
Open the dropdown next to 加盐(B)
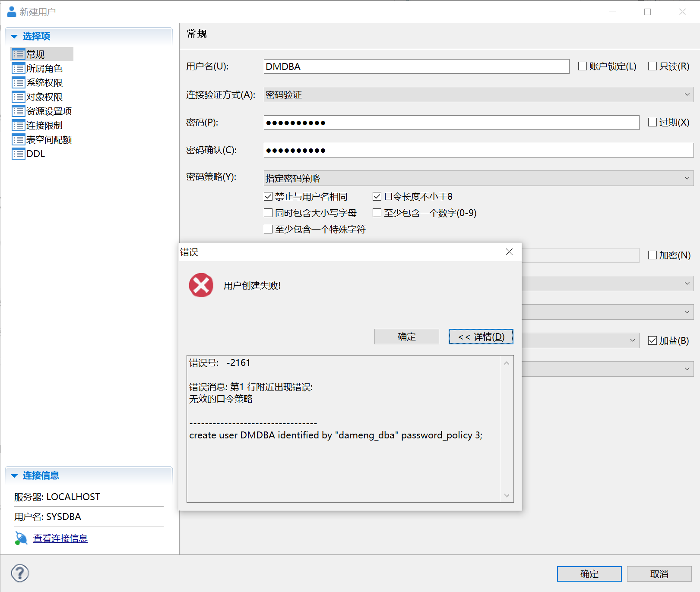coord(580,340)
